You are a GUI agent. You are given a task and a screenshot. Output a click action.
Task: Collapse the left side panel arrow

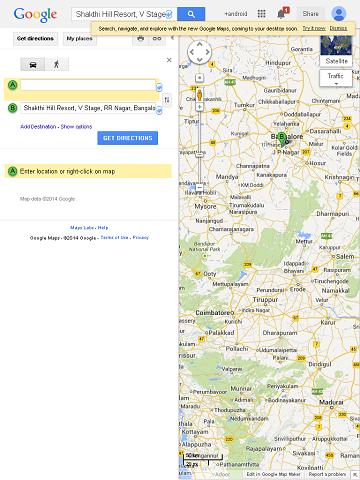172,38
